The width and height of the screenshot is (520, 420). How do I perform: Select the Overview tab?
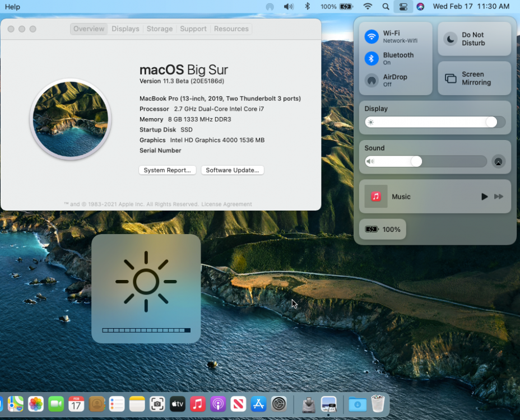(x=89, y=29)
